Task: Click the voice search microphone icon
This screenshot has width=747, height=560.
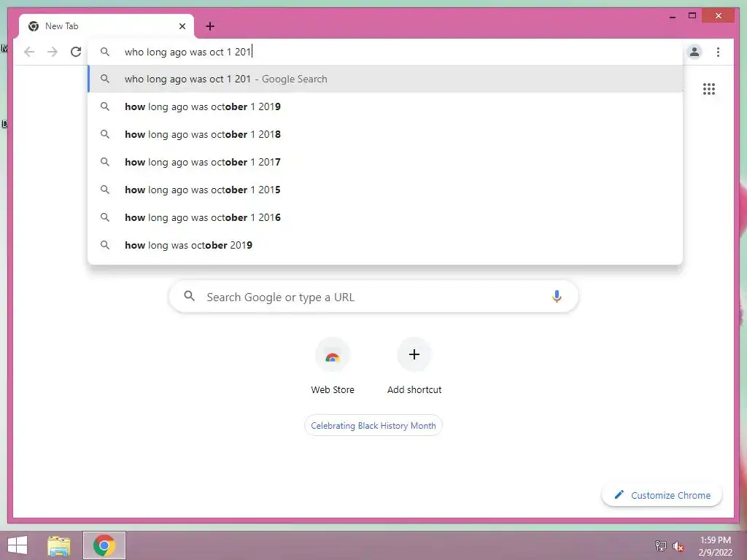Action: click(x=557, y=297)
